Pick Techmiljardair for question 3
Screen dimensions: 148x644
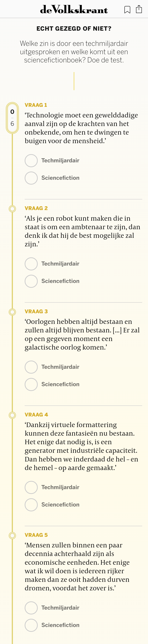point(31,367)
